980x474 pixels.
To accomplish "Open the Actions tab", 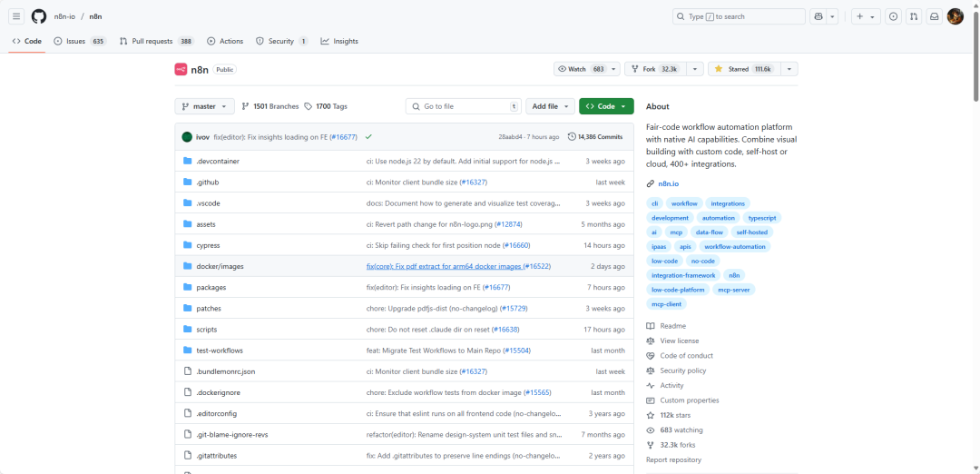I will [x=225, y=41].
